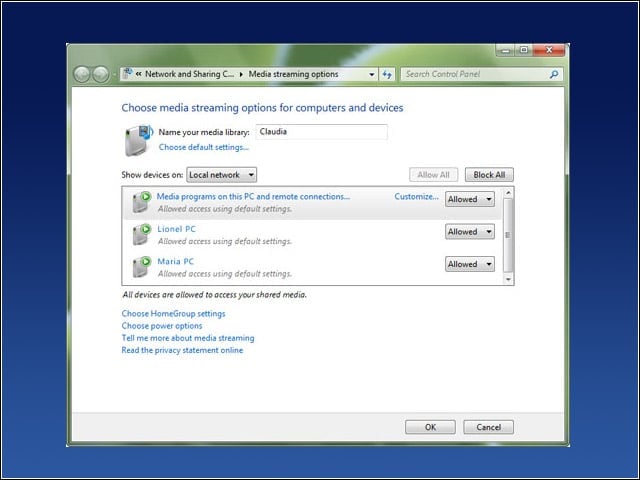The height and width of the screenshot is (480, 640).
Task: Click the media library name field with Claudia
Action: click(321, 132)
